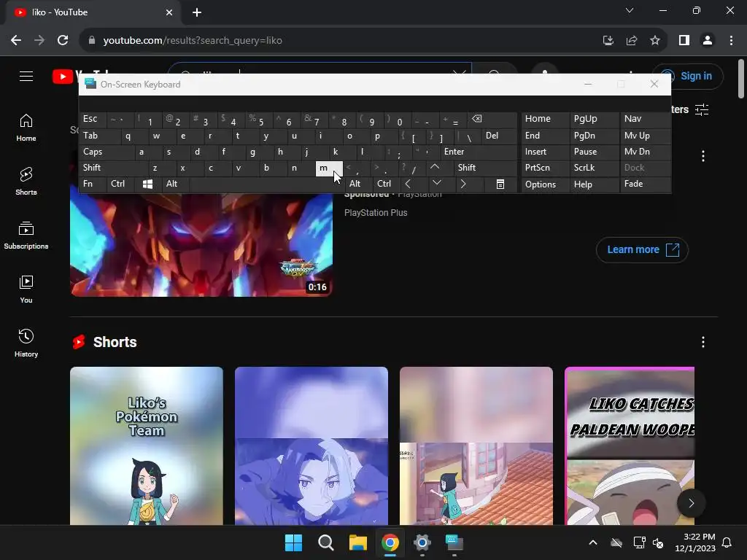The height and width of the screenshot is (560, 747).
Task: Open Windows Start menu
Action: pyautogui.click(x=293, y=542)
